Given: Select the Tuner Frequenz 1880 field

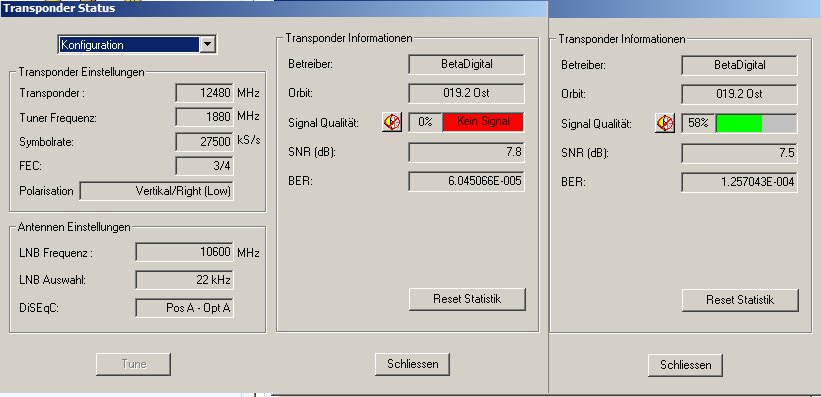Looking at the screenshot, I should [204, 117].
